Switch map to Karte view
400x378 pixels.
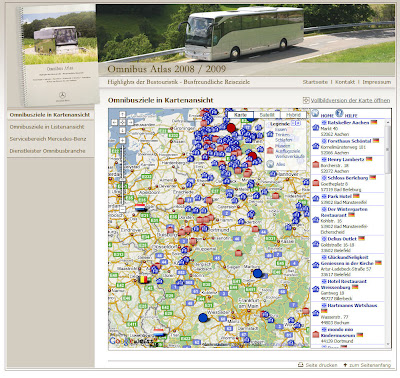tap(240, 115)
